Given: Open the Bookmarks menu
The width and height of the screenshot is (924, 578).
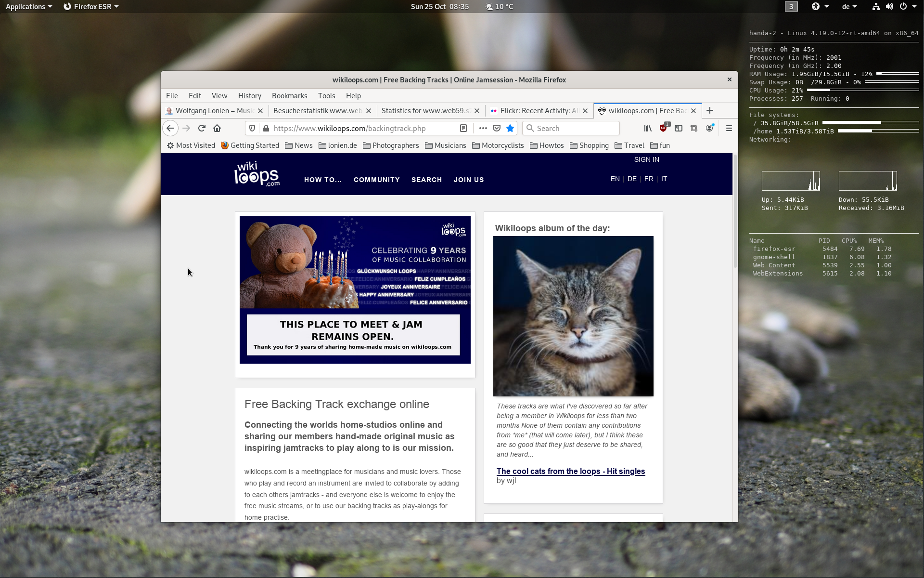Looking at the screenshot, I should point(289,96).
